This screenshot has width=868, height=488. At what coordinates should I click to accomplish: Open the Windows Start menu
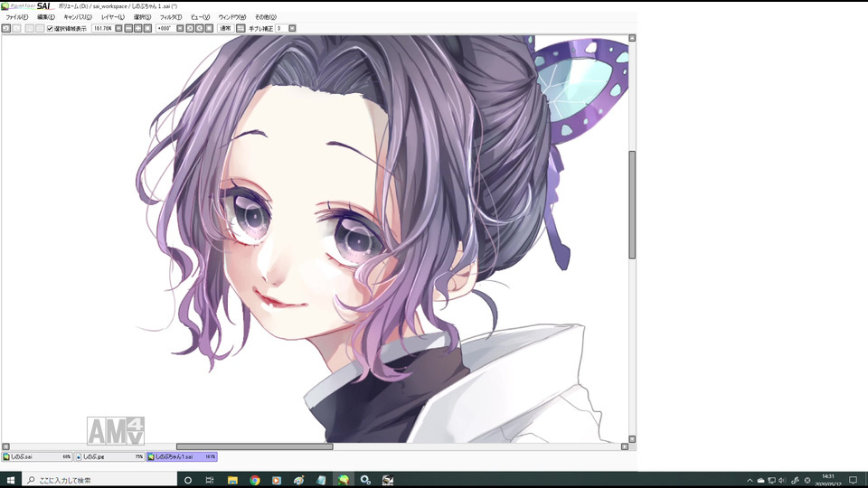point(11,480)
